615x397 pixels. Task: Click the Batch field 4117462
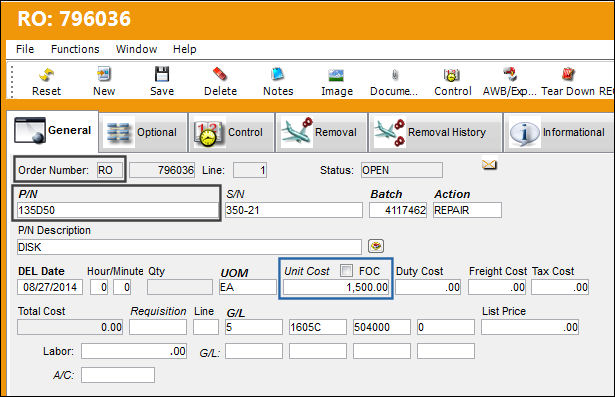398,210
